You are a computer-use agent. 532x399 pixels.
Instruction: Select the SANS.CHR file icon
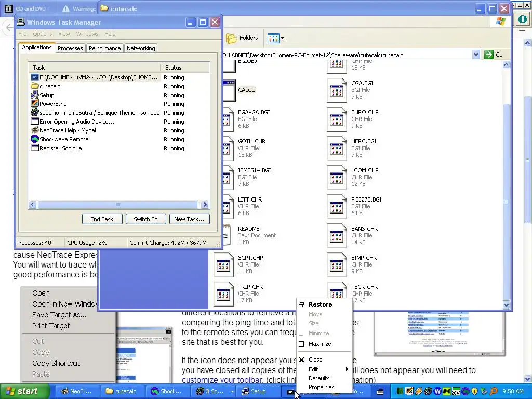click(337, 236)
